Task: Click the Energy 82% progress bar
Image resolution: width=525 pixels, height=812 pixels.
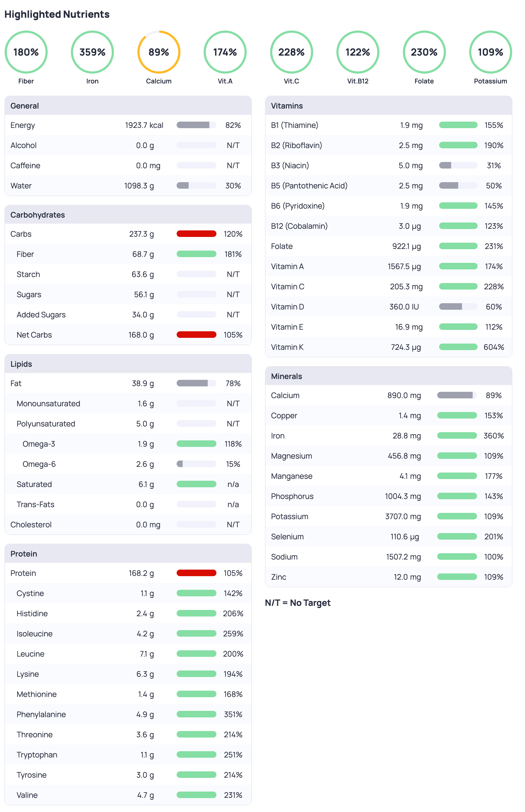Action: 196,125
